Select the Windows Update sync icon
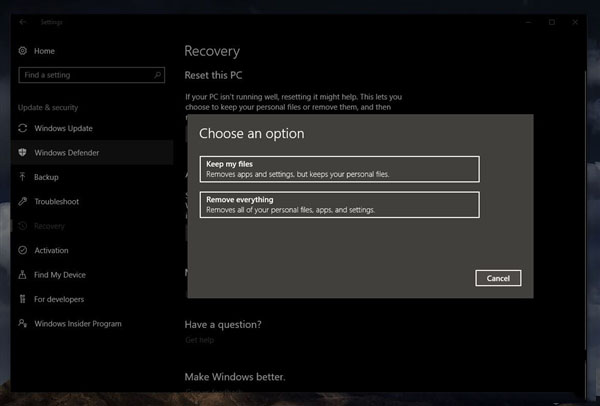 click(x=23, y=128)
